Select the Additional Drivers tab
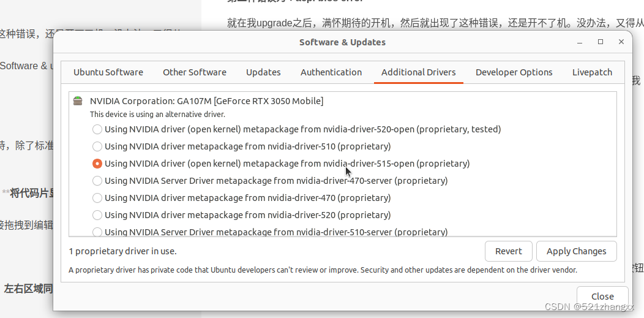Screen dimensions: 644x318 pyautogui.click(x=419, y=72)
